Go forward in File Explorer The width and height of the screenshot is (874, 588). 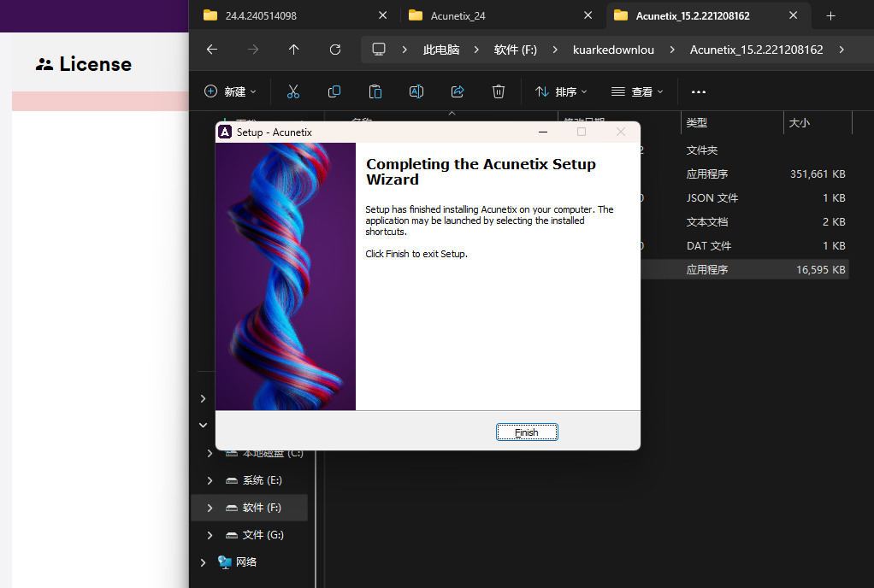(253, 50)
